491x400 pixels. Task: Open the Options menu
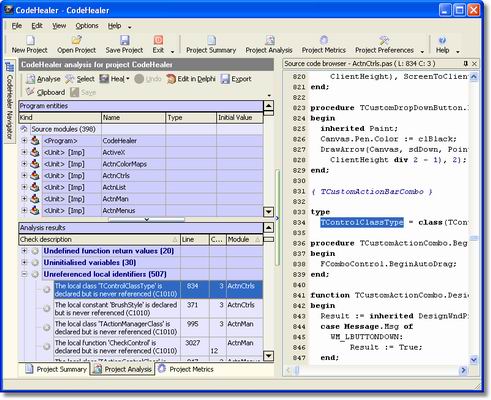point(87,26)
